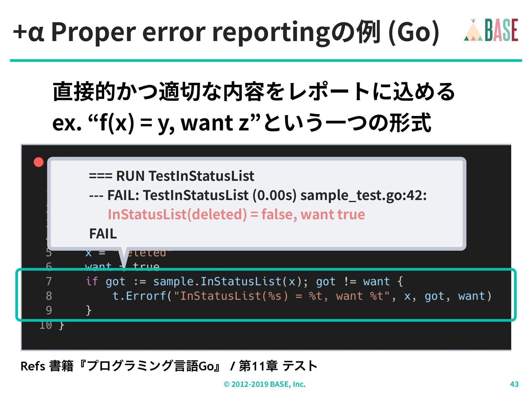Click the '=== RUN TestInStatusList' line
Viewport: 532px width, 399px height.
pos(171,176)
